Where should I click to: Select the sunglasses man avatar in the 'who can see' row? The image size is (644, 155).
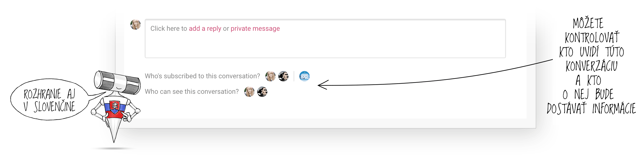pos(262,92)
